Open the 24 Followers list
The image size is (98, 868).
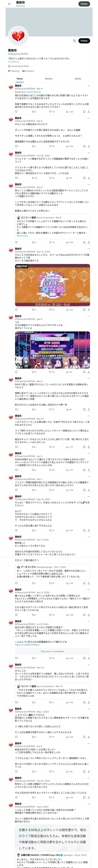28,71
